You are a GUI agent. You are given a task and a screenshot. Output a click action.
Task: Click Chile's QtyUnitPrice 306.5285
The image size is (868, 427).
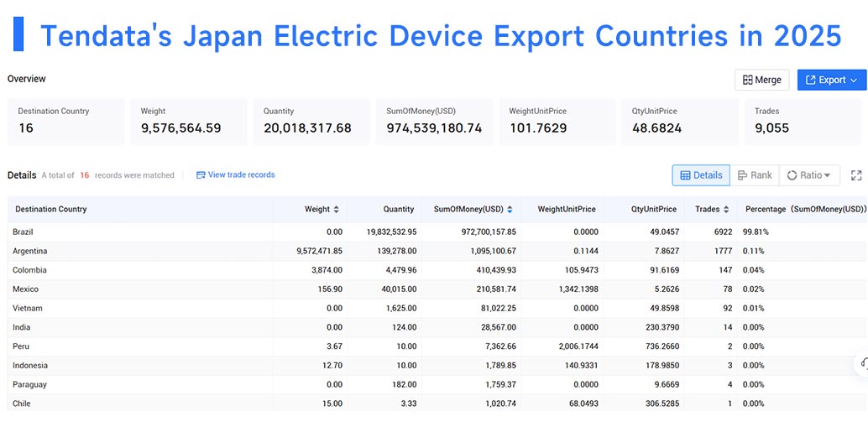tap(661, 404)
